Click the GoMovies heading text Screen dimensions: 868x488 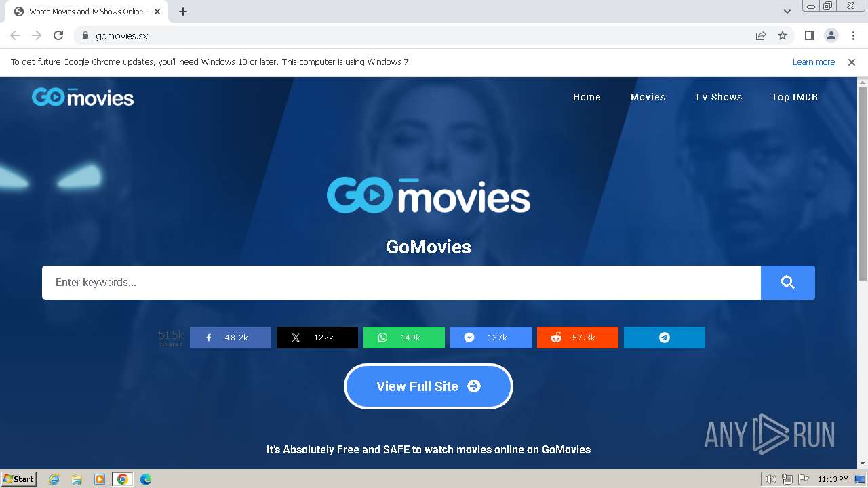[429, 247]
